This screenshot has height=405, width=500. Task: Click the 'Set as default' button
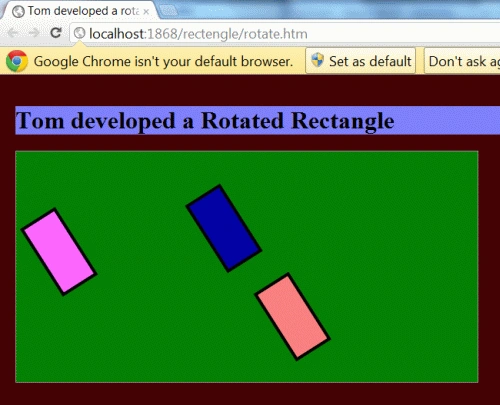point(361,61)
